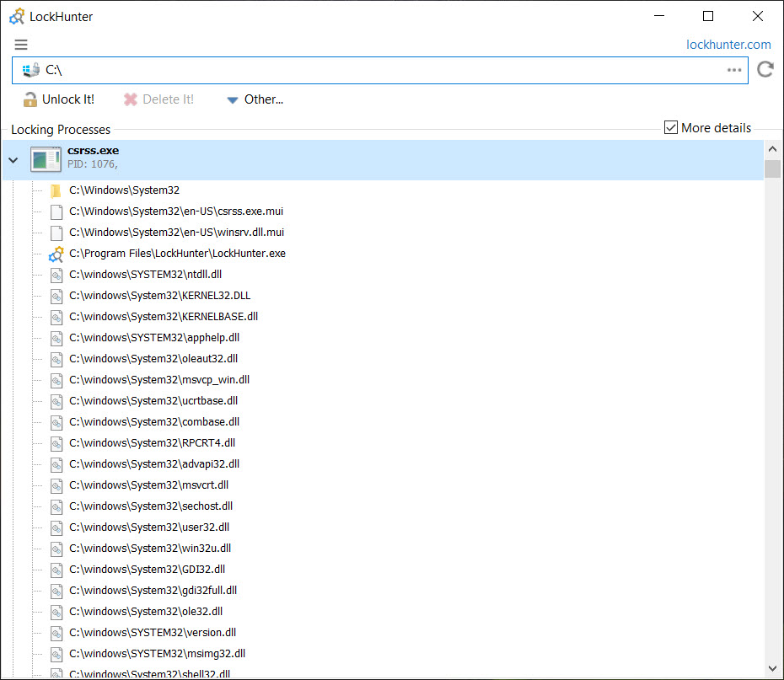
Task: Select the version.dll path text
Action: click(x=153, y=633)
